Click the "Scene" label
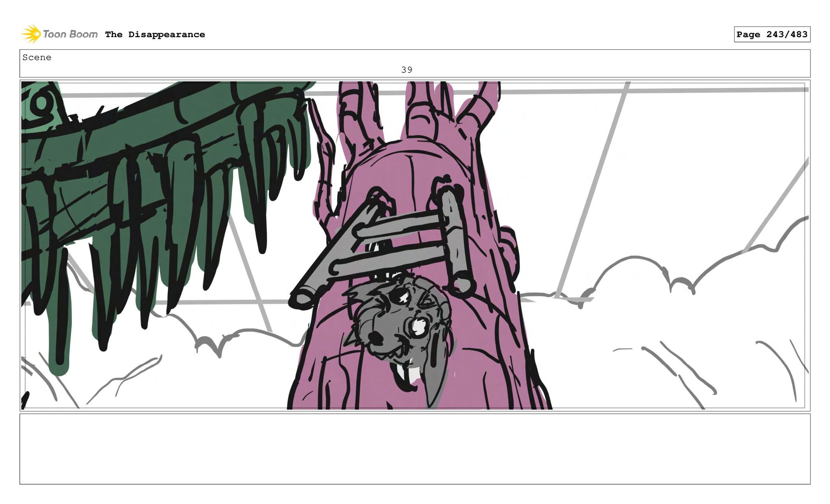The image size is (830, 504). point(37,57)
